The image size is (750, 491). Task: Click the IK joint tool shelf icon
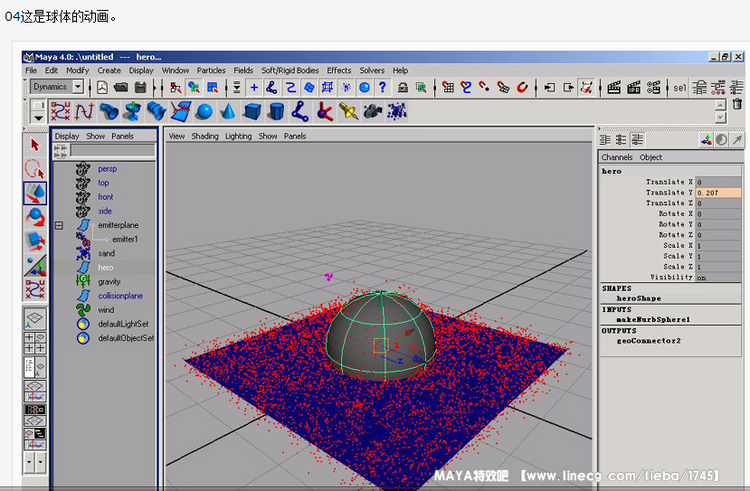[300, 112]
